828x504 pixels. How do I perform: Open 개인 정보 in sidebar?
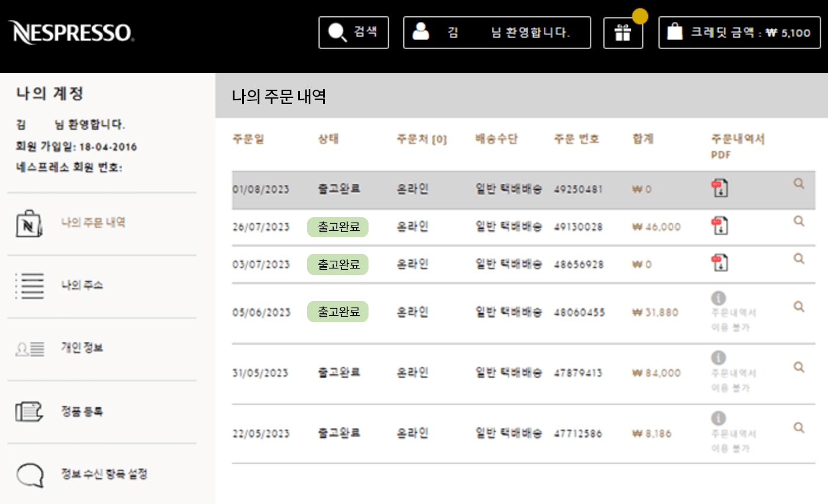point(82,348)
